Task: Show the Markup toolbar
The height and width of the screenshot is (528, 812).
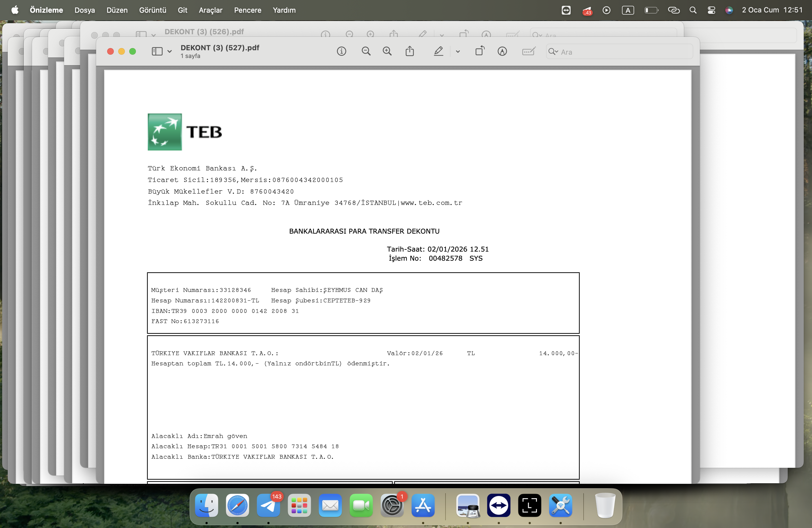Action: [x=502, y=52]
